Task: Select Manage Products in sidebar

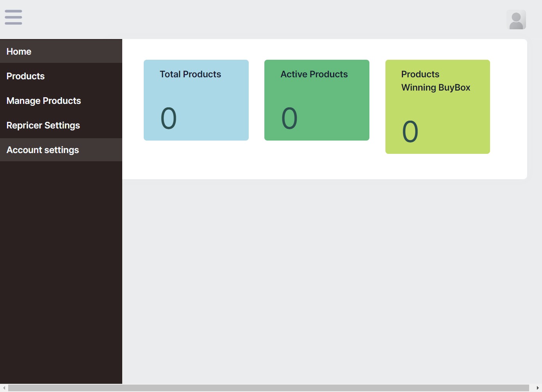Action: (61, 101)
